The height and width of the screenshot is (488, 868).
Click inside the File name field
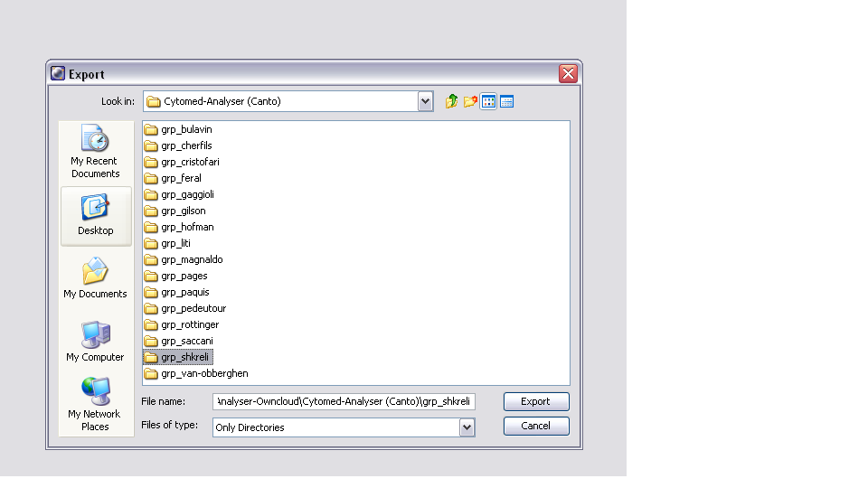344,401
